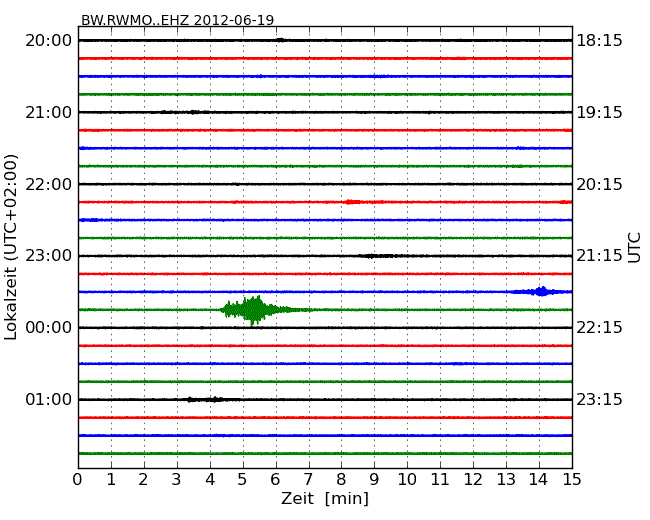The width and height of the screenshot is (650, 520).
Task: Click the red signal bump near minute 8
Action: point(352,202)
